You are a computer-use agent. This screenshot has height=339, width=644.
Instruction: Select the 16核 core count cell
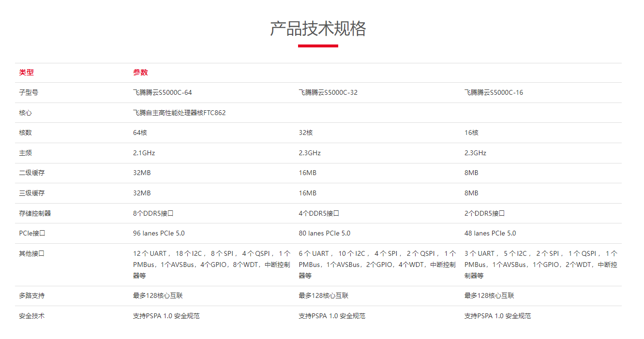[x=471, y=133]
